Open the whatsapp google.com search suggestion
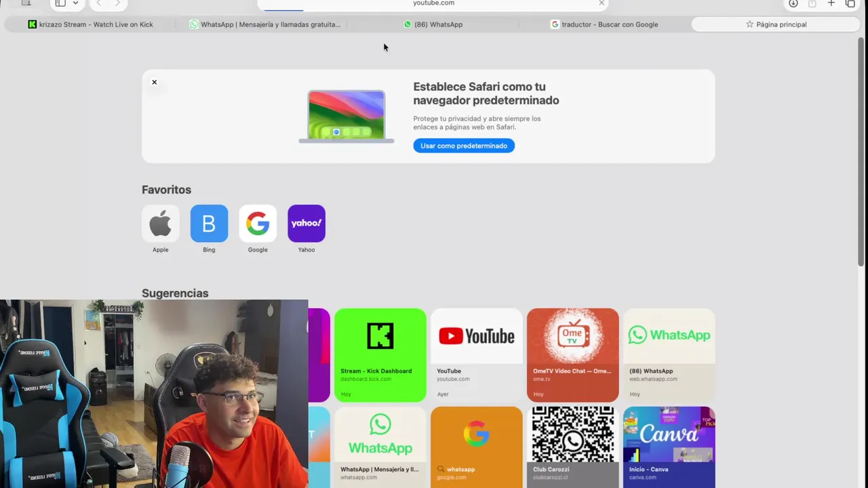The image size is (868, 488). point(477,447)
